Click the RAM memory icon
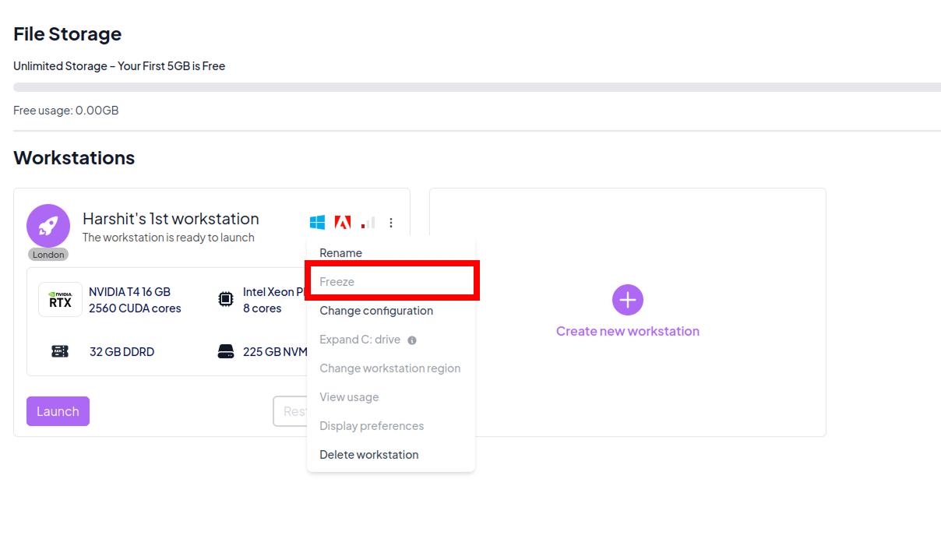Image resolution: width=941 pixels, height=560 pixels. point(60,351)
